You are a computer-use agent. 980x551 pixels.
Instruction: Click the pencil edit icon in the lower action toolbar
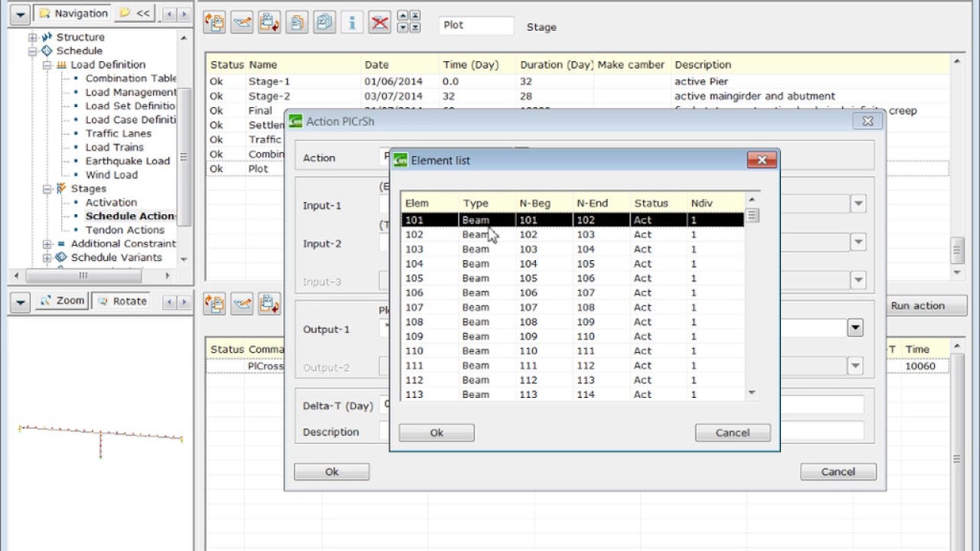tap(242, 304)
